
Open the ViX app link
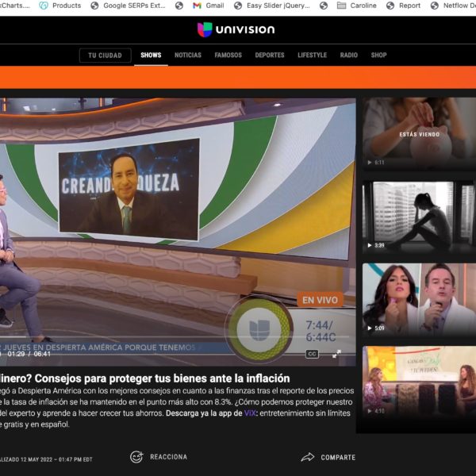tap(250, 413)
